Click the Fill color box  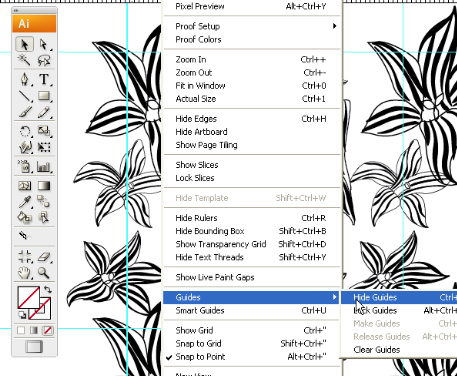[x=28, y=297]
